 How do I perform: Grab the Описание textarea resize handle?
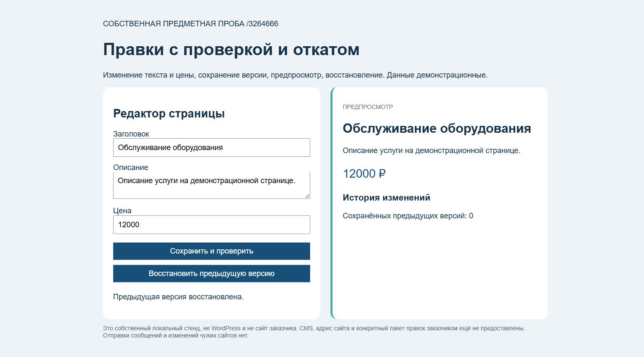click(x=307, y=195)
